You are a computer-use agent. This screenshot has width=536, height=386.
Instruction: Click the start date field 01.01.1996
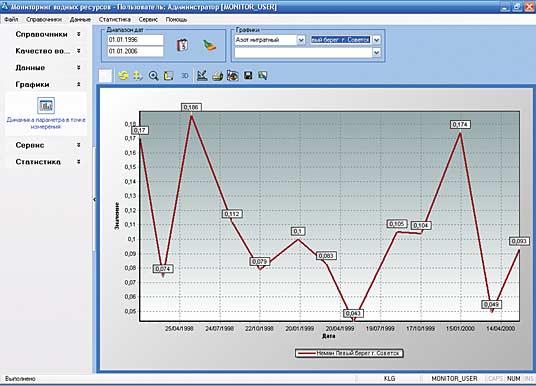[x=135, y=40]
